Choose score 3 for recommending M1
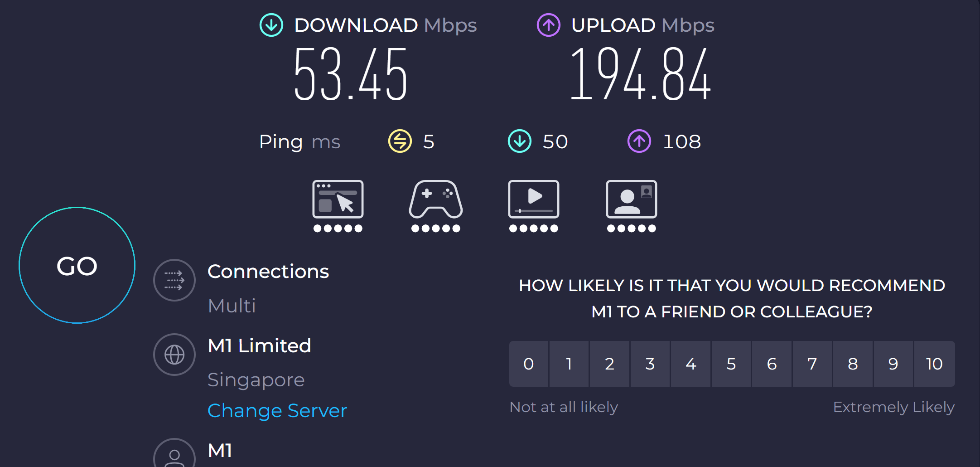This screenshot has width=980, height=467. pos(650,364)
